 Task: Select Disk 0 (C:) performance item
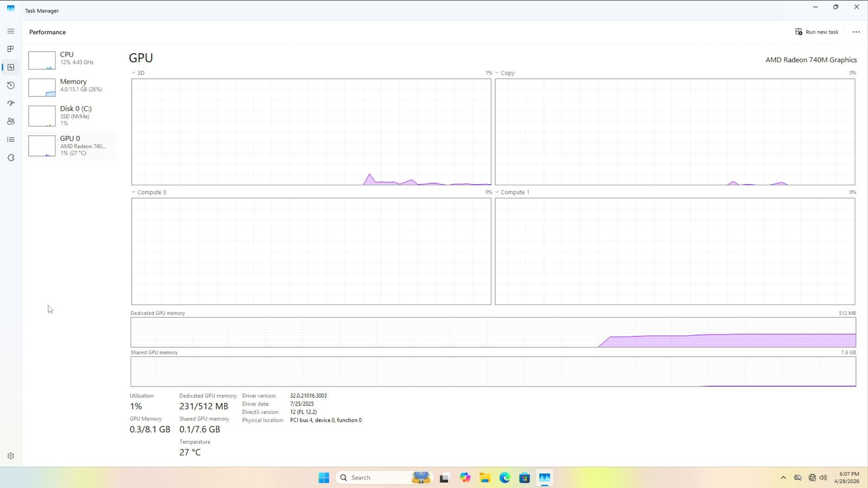pos(72,115)
